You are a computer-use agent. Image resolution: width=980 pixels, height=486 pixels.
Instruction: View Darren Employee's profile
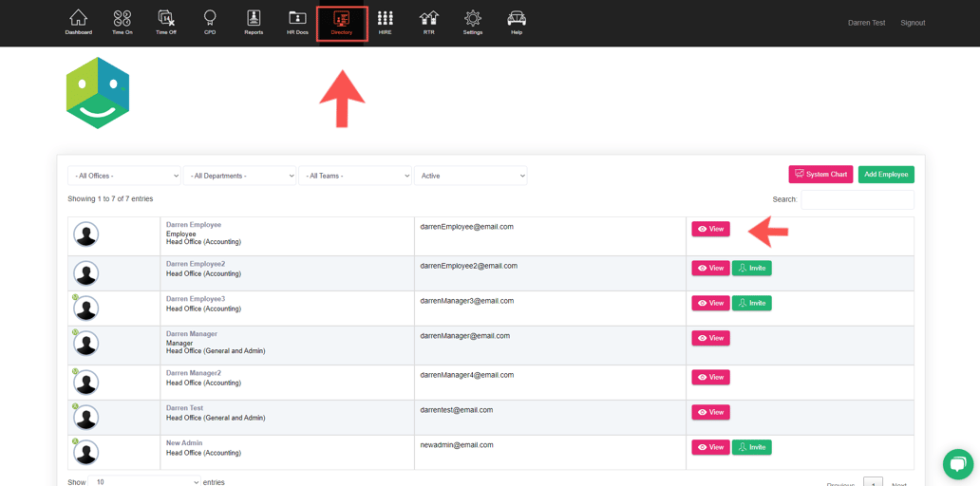pyautogui.click(x=710, y=229)
